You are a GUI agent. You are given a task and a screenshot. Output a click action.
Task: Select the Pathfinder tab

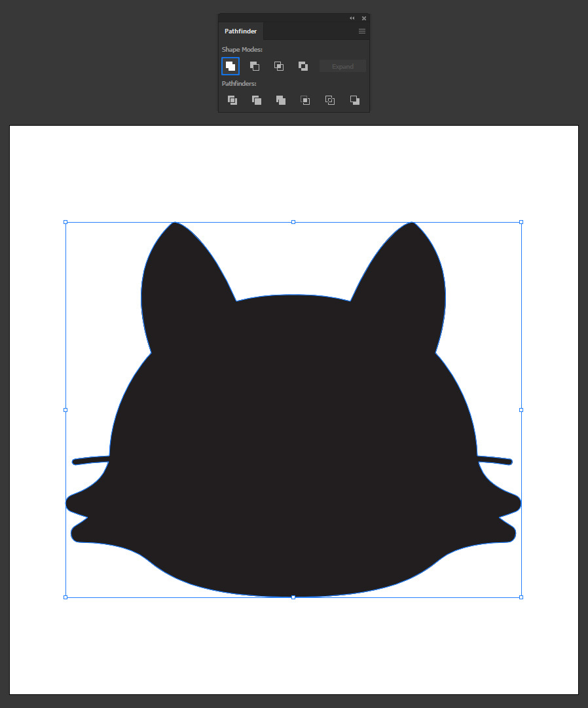pos(240,31)
